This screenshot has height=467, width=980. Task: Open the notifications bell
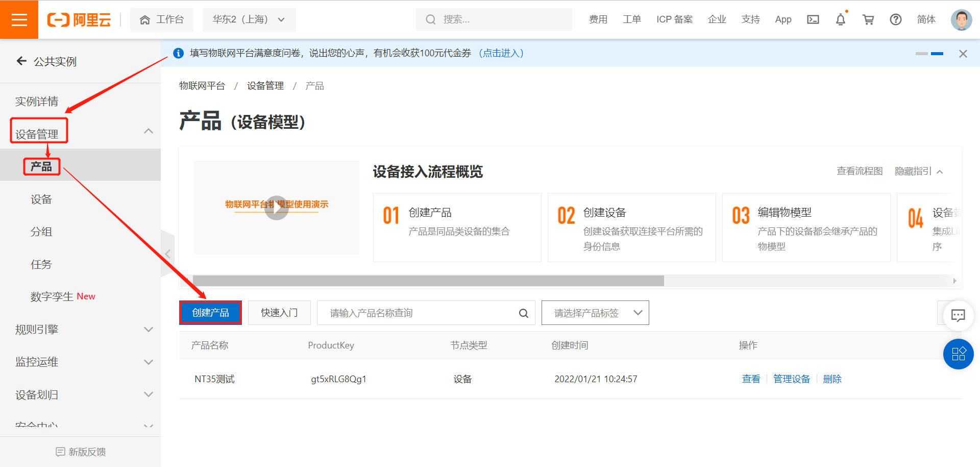coord(841,19)
